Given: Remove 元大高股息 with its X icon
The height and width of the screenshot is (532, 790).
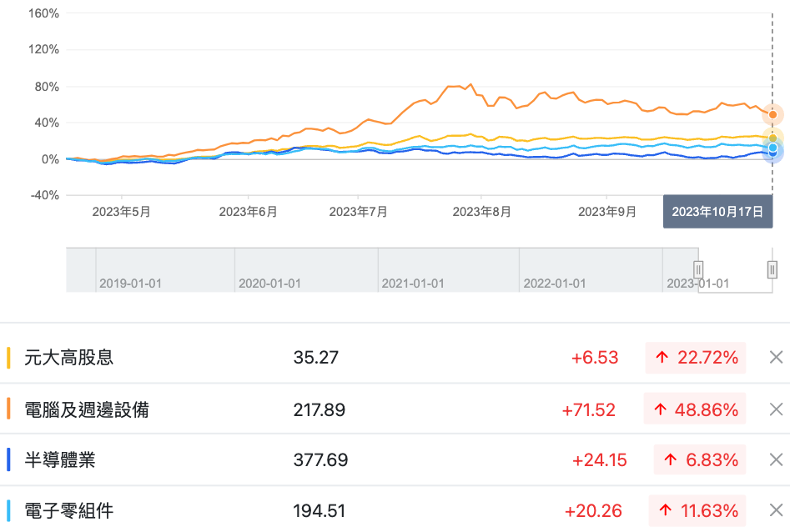Looking at the screenshot, I should 776,358.
